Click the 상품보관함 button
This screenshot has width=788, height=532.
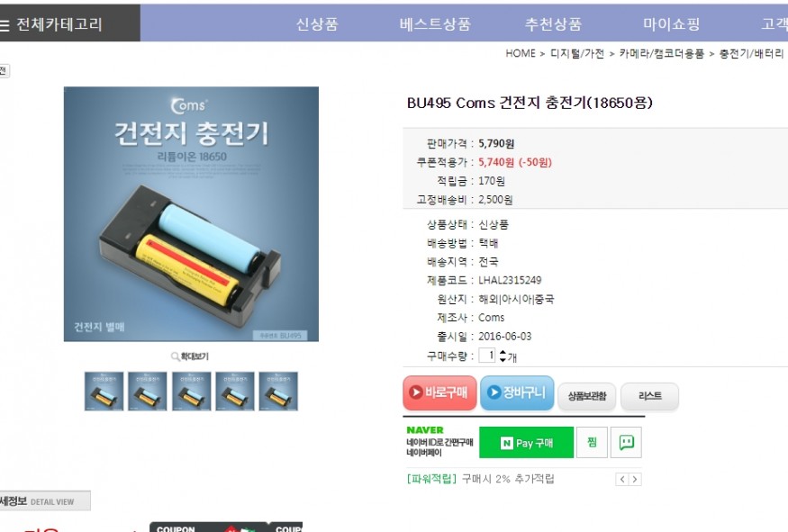pyautogui.click(x=587, y=396)
